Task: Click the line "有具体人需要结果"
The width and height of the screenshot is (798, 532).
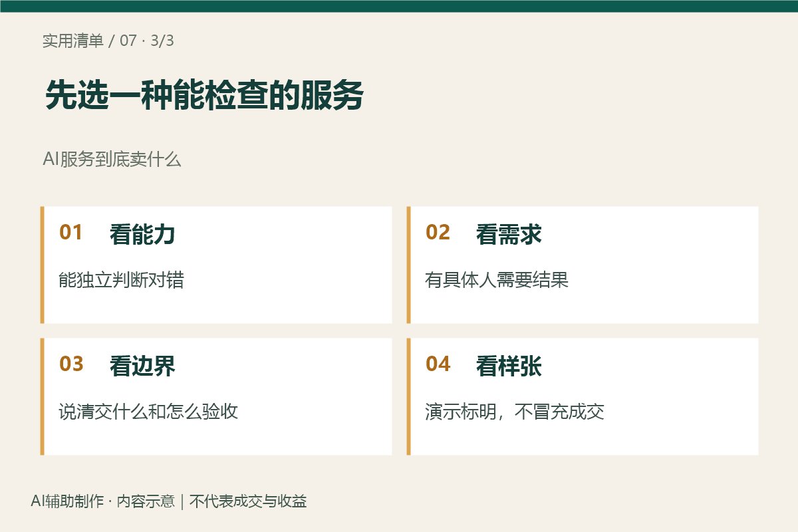Action: pos(497,279)
